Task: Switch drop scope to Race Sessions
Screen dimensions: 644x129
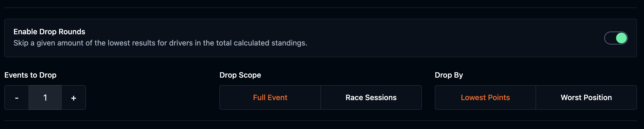Action: coord(371,98)
